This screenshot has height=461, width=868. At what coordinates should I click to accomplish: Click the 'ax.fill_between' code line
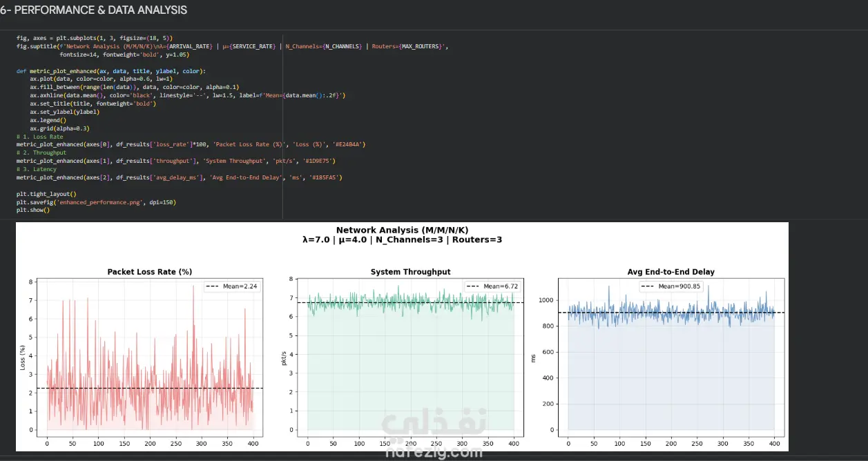[x=134, y=88]
